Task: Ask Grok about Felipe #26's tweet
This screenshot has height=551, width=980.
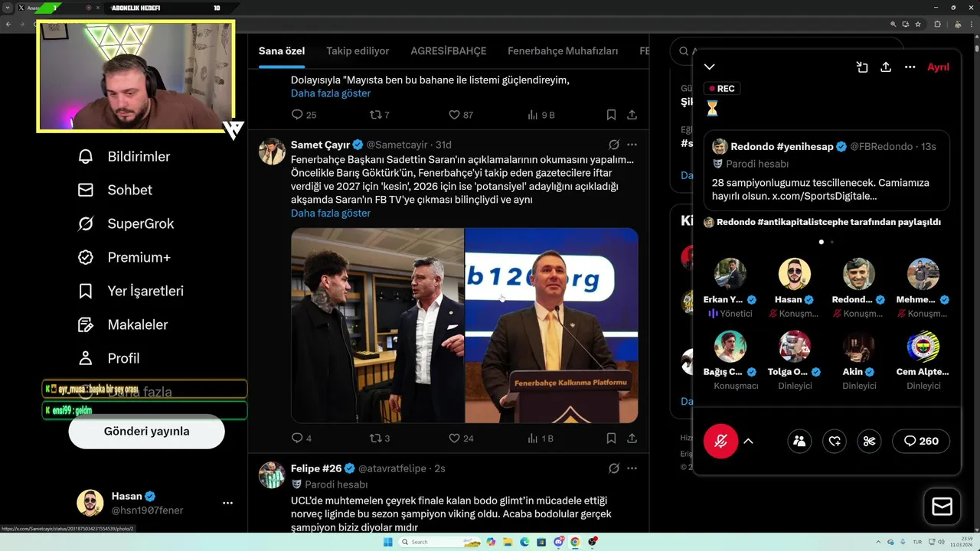Action: point(614,468)
